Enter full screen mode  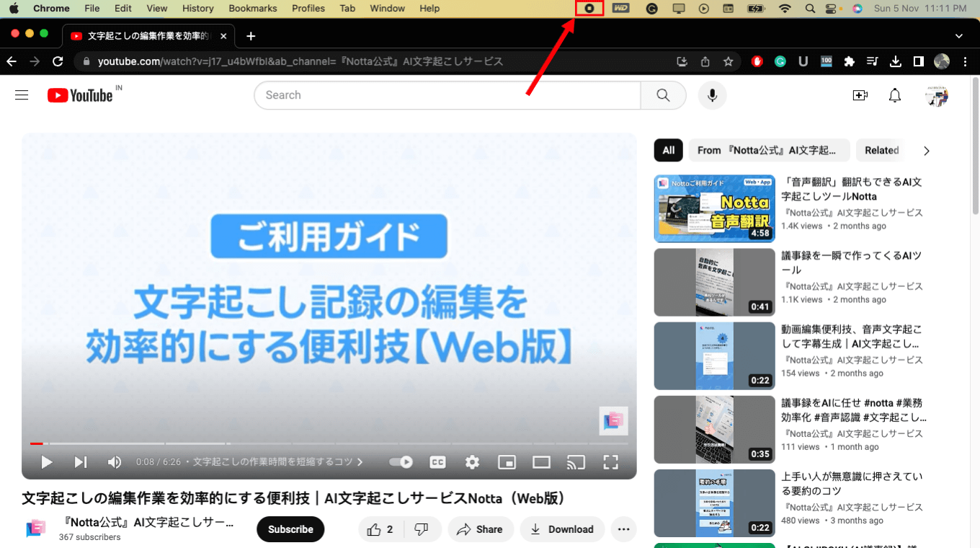(x=610, y=462)
